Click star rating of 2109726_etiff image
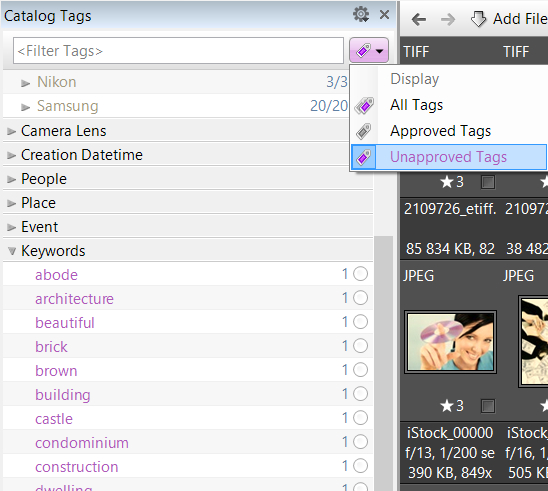This screenshot has width=548, height=491. tap(452, 182)
